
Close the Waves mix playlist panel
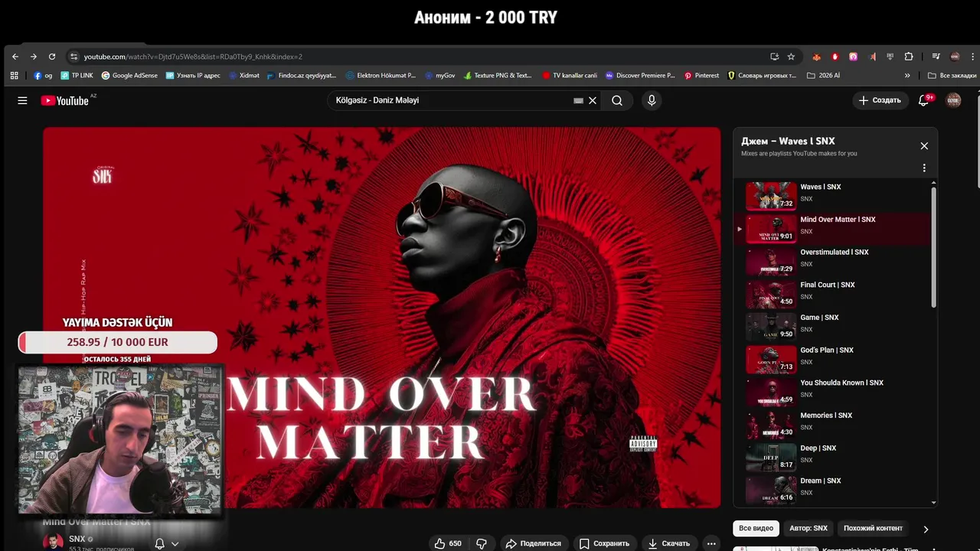pos(924,146)
